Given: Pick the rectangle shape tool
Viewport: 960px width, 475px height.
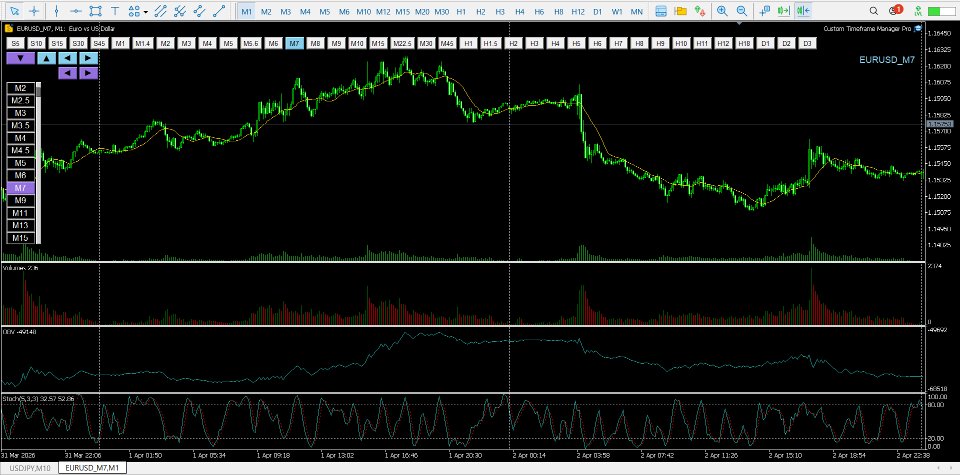Looking at the screenshot, I should (95, 11).
